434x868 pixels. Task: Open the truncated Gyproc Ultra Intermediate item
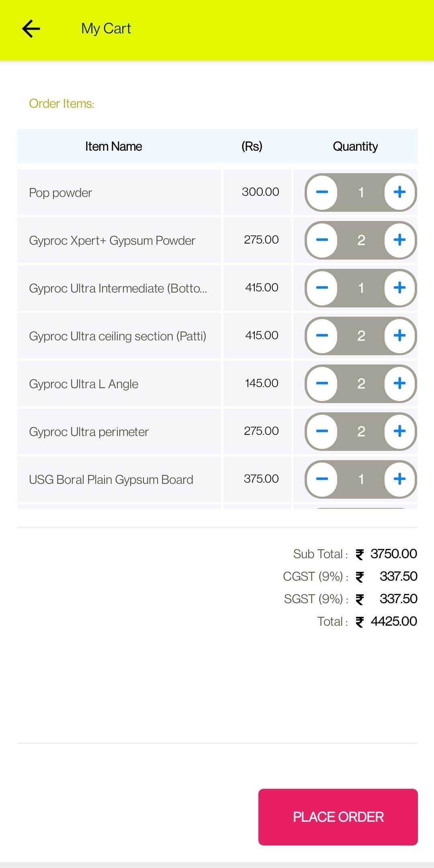coord(118,289)
